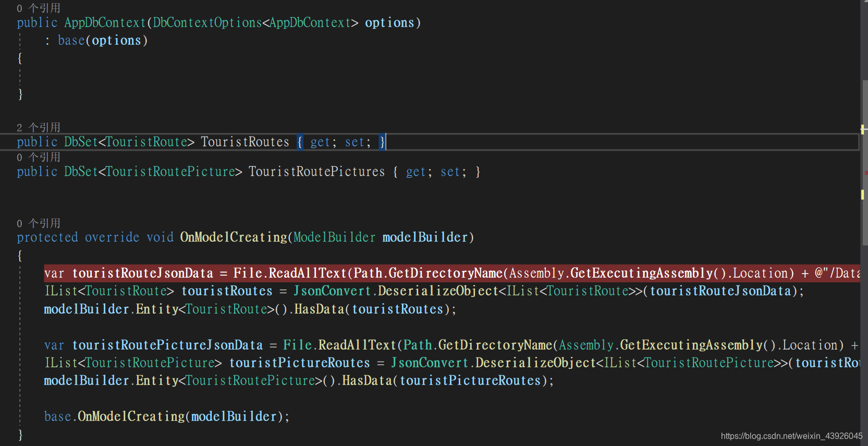Click the ModelBuilder parameter type
Viewport: 868px width, 446px height.
point(334,238)
